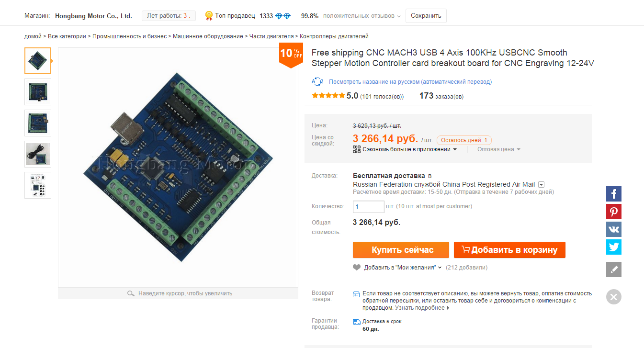Share the product on Facebook

(613, 194)
